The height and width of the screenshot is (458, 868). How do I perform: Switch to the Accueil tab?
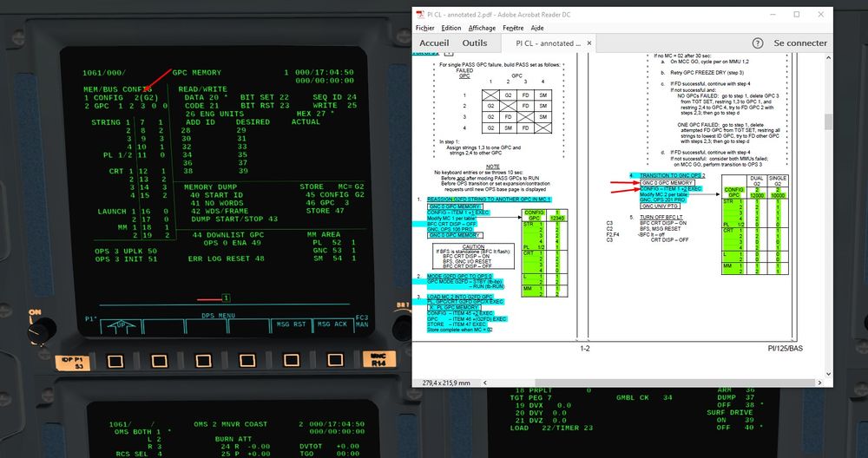tap(434, 43)
